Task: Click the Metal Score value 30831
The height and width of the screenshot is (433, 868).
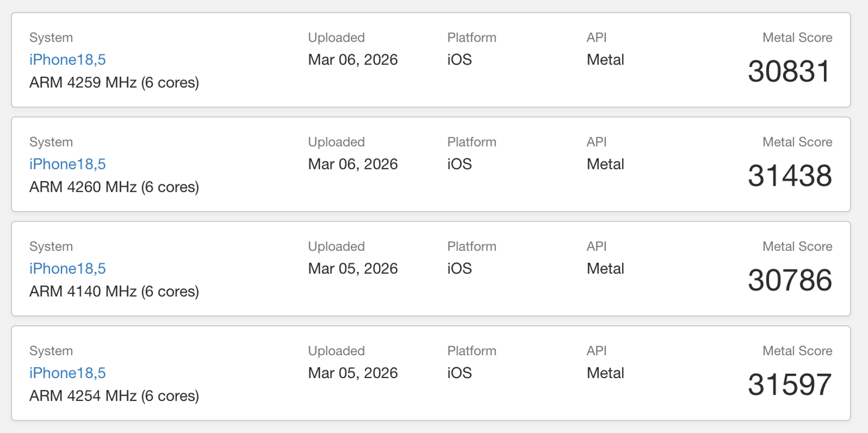Action: point(790,72)
